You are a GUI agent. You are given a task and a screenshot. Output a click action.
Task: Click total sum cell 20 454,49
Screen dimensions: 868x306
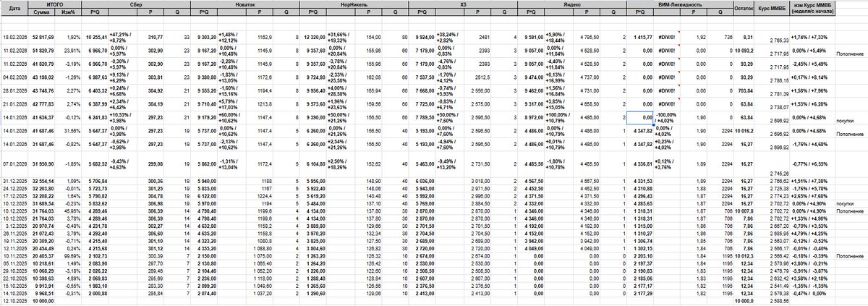point(43,250)
